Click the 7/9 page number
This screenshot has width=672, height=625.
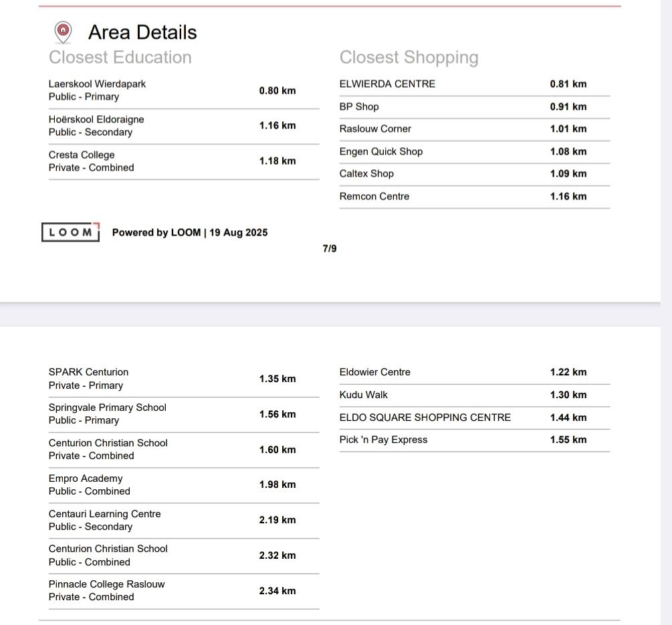coord(330,248)
